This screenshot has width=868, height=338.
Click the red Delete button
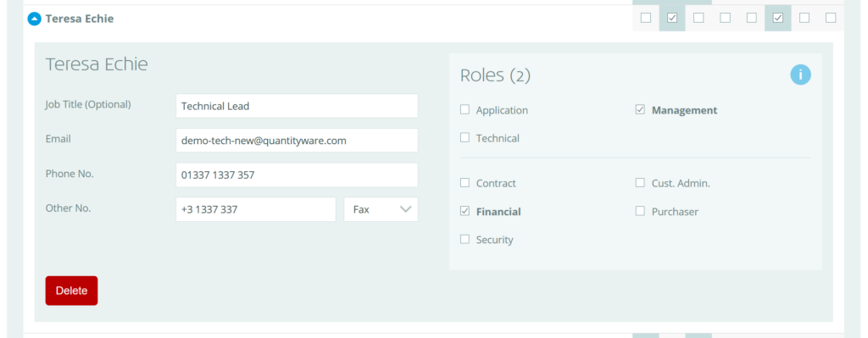click(x=71, y=291)
